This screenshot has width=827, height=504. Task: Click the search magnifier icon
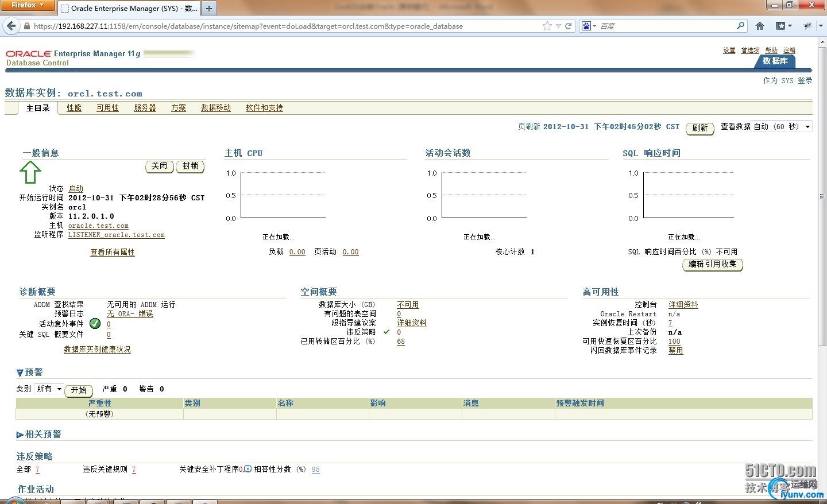pos(741,26)
